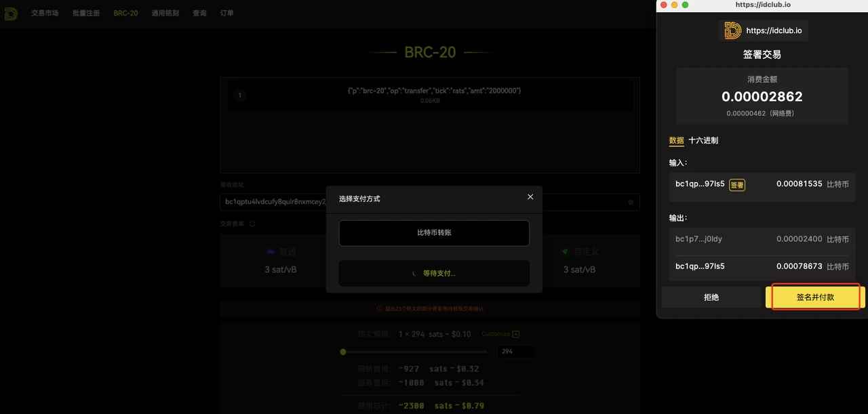Switch to the 十六进制 tab
Image resolution: width=868 pixels, height=414 pixels.
click(703, 141)
